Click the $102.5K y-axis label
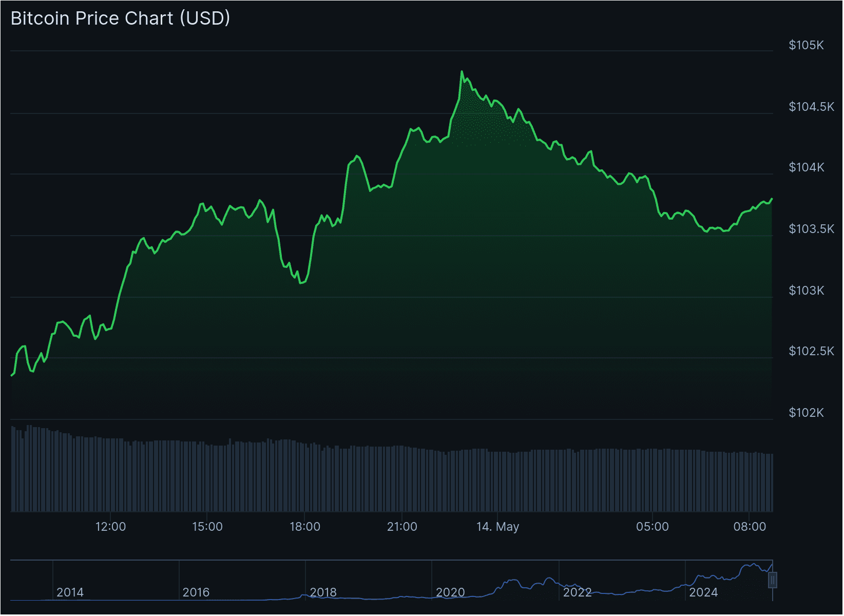This screenshot has height=616, width=844. pos(812,351)
